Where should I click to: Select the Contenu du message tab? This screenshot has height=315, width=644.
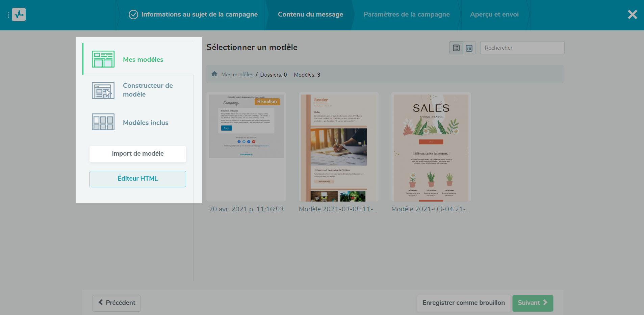click(x=310, y=14)
